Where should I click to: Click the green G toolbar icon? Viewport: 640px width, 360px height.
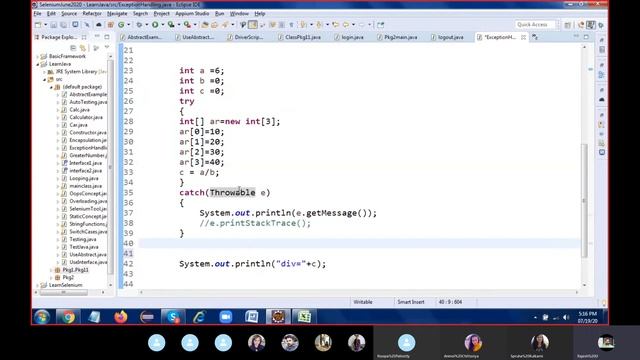click(x=121, y=25)
